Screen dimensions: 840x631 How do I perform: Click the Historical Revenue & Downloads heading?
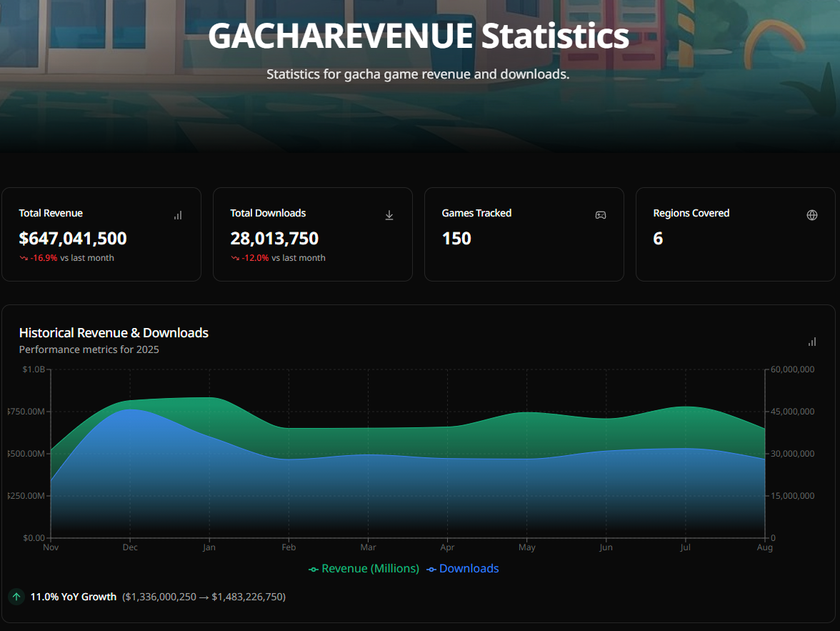[x=114, y=333]
